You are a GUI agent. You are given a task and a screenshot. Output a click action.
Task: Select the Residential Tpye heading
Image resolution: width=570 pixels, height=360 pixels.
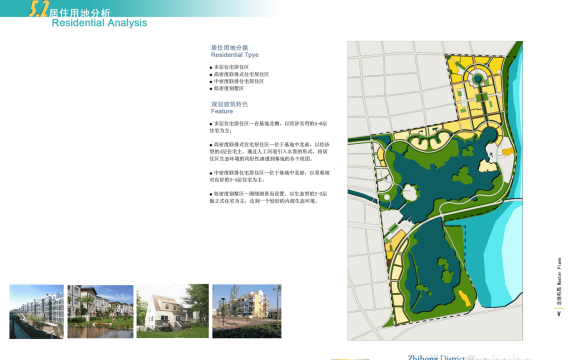pos(234,55)
